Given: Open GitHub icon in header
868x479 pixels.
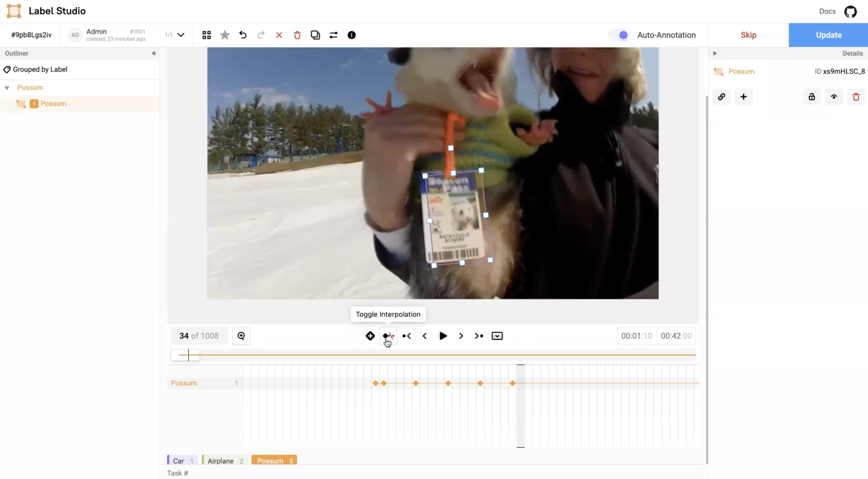Looking at the screenshot, I should (850, 11).
